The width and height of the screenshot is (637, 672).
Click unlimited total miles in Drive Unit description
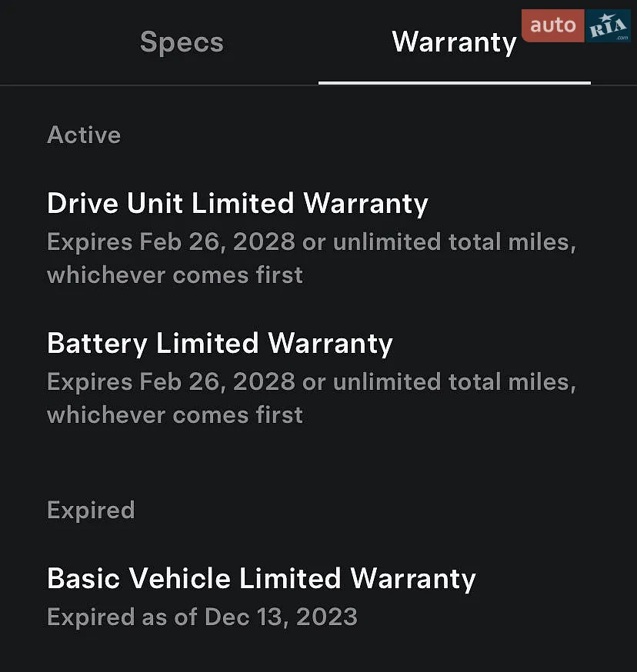(454, 241)
